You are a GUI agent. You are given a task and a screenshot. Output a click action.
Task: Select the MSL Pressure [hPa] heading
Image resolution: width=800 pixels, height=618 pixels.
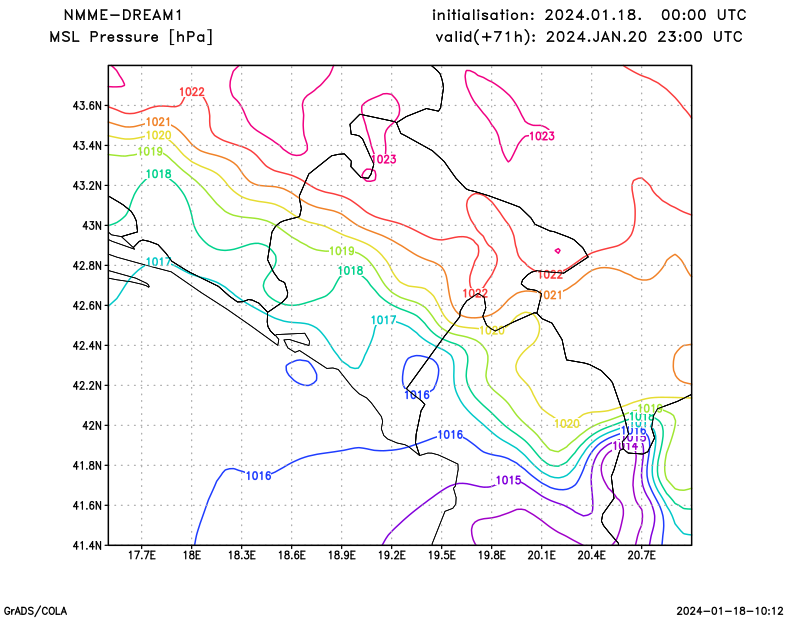pos(131,37)
